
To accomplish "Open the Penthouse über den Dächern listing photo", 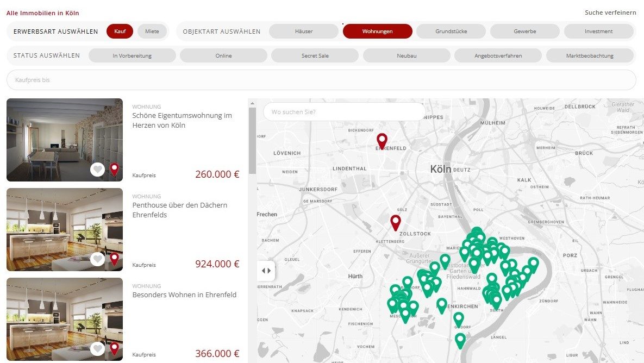I will point(65,229).
